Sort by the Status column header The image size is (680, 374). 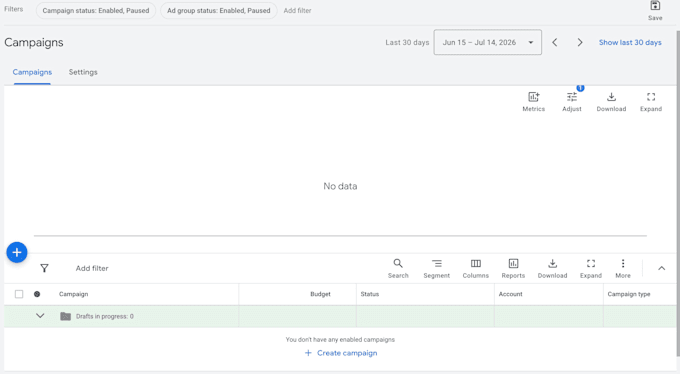tap(369, 294)
